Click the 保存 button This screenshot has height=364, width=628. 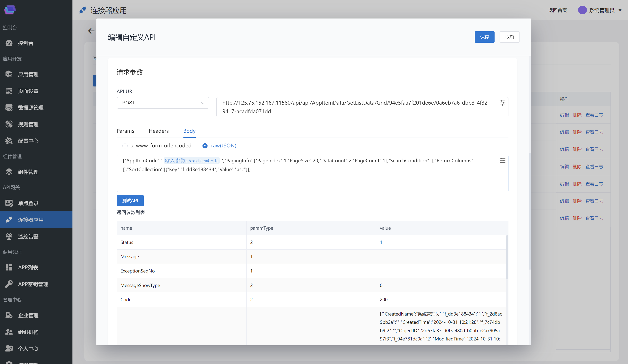[484, 37]
